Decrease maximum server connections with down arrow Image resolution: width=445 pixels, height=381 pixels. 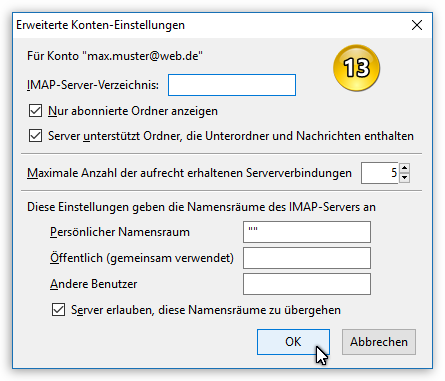coord(404,178)
